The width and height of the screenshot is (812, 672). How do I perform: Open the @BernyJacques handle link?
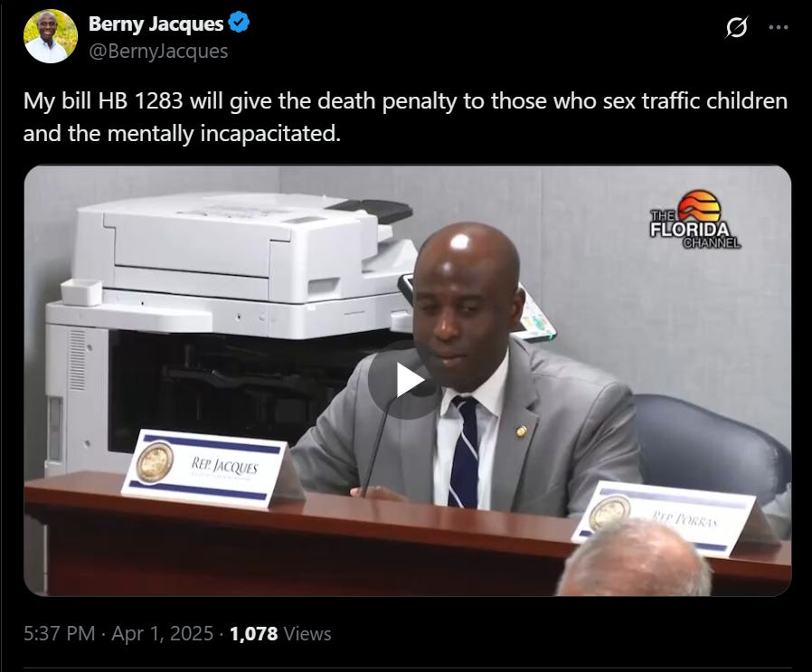point(158,52)
